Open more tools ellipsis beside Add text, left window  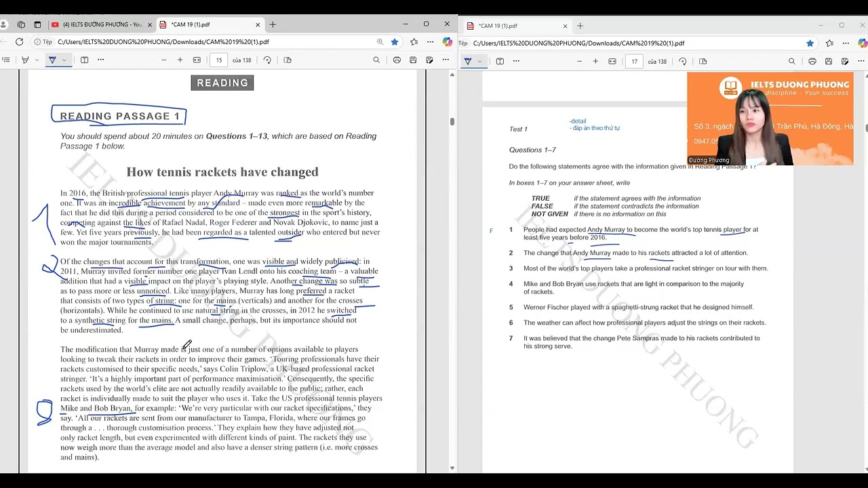click(100, 60)
